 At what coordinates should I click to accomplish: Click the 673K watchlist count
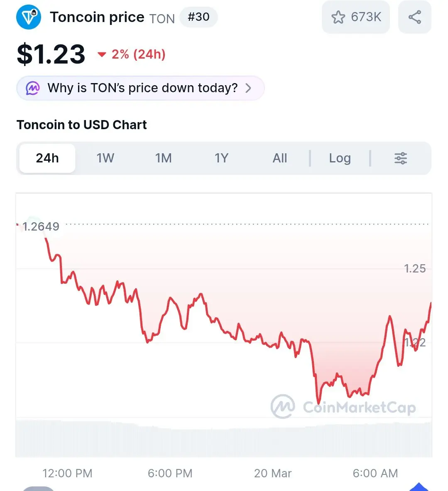pos(366,17)
